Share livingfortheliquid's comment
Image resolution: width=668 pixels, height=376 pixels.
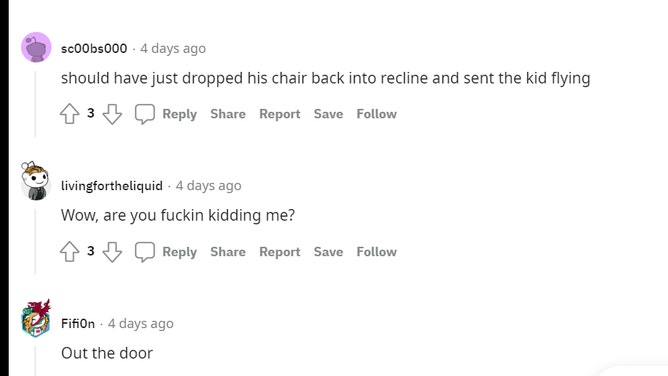(x=228, y=251)
